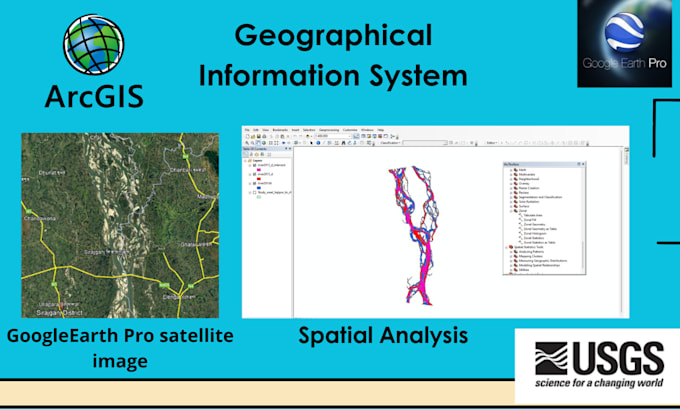
Task: Print the map with the Print icon
Action: (x=264, y=136)
